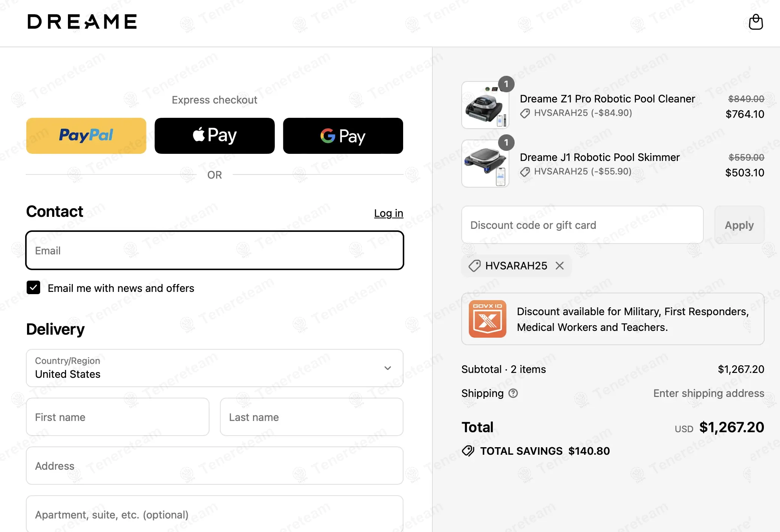Click the Express checkout label
780x532 pixels.
click(x=215, y=100)
